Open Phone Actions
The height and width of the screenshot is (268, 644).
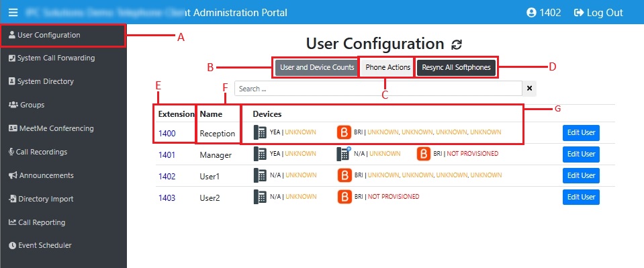pyautogui.click(x=387, y=67)
